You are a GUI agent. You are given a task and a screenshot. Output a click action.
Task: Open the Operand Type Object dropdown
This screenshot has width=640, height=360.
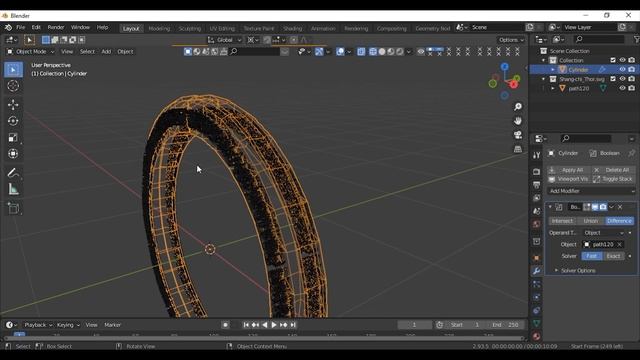pyautogui.click(x=604, y=233)
